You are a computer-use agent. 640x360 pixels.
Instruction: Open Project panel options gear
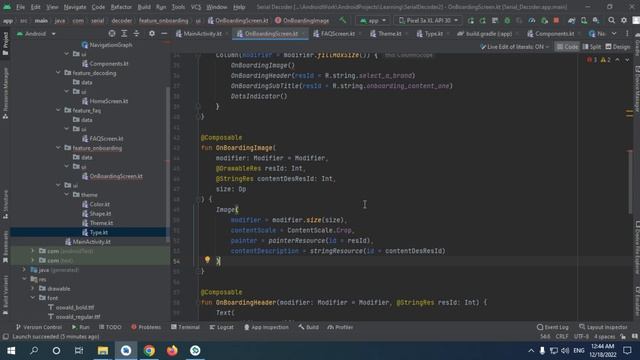(151, 33)
